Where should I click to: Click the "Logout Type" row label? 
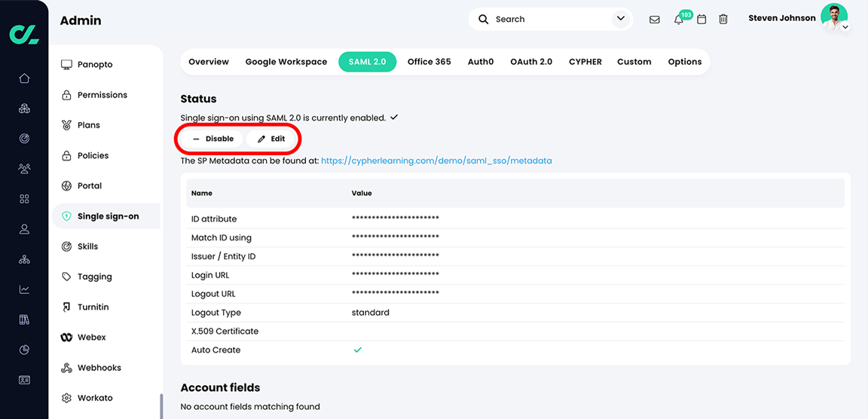(x=216, y=313)
